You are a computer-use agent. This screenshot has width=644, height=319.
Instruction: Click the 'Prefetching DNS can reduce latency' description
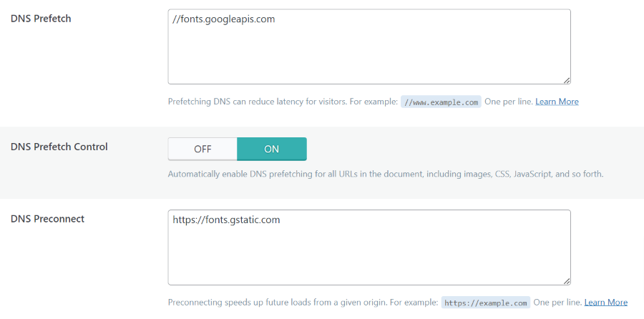click(282, 102)
